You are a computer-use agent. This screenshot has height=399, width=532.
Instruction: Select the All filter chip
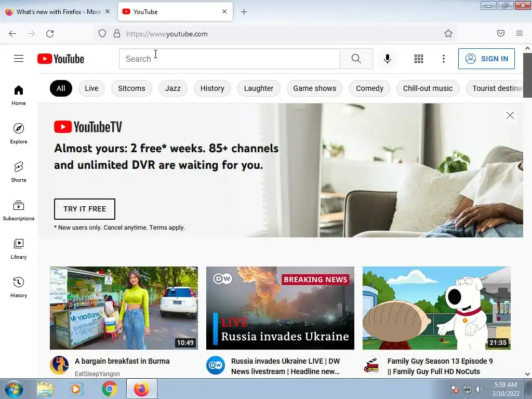tap(61, 88)
